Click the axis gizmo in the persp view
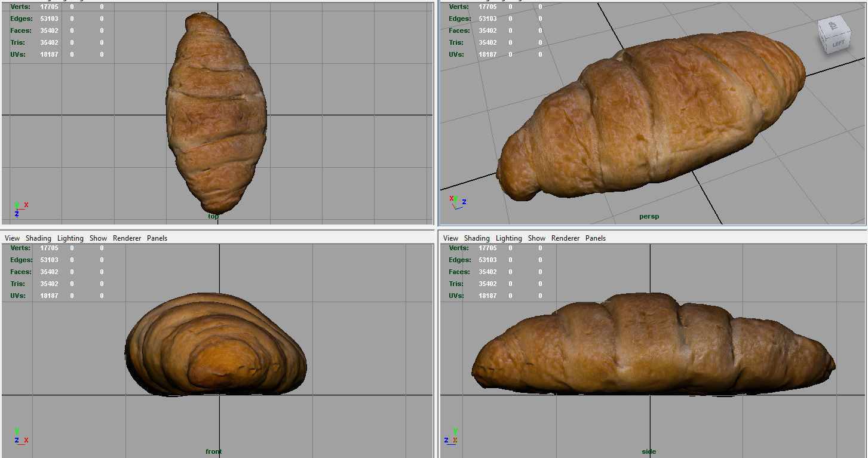 [x=457, y=201]
